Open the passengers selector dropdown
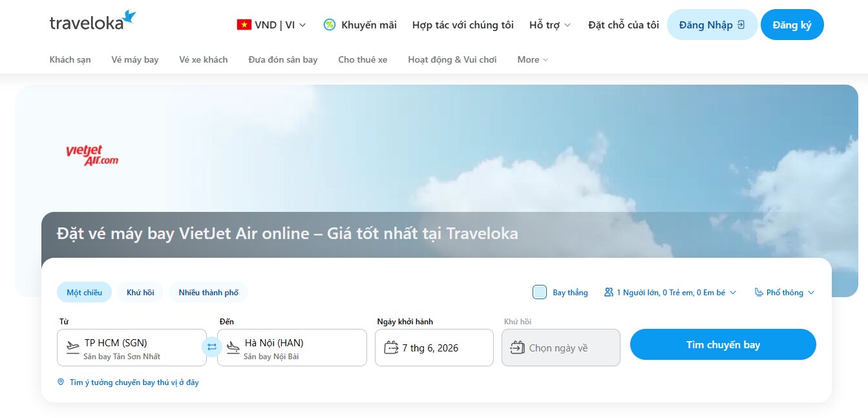868x418 pixels. click(670, 293)
